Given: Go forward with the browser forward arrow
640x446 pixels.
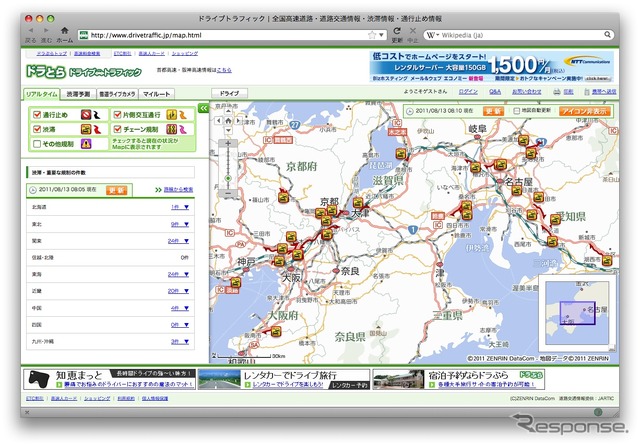Looking at the screenshot, I should [x=46, y=30].
